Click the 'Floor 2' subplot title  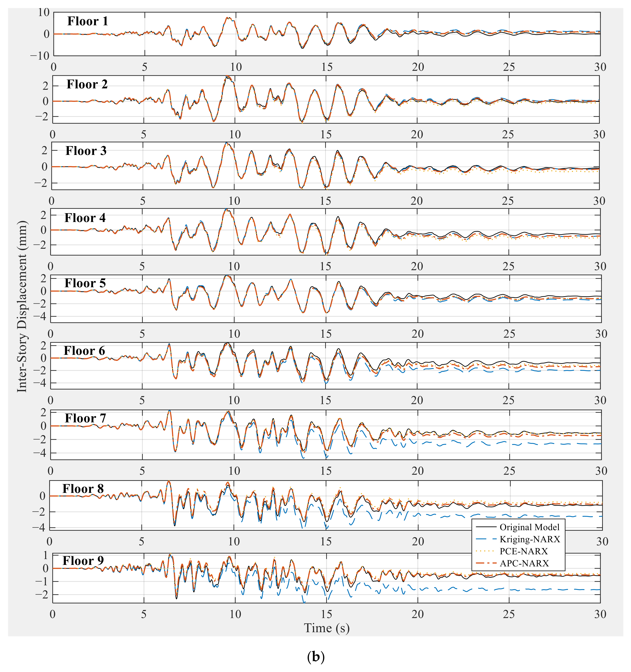pyautogui.click(x=87, y=84)
